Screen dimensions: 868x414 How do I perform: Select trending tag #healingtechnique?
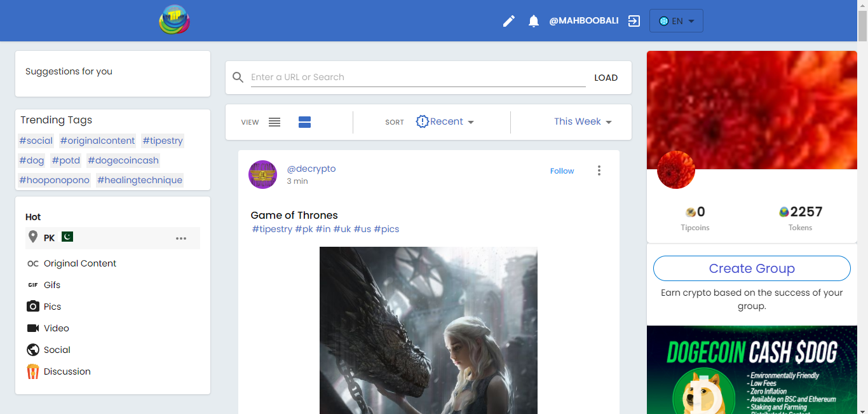(140, 180)
